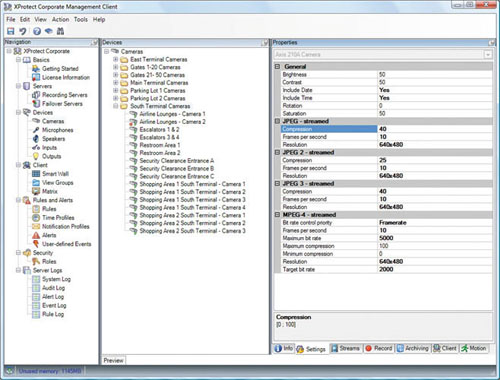Open Recording Servers node
The width and height of the screenshot is (500, 380).
click(x=64, y=95)
